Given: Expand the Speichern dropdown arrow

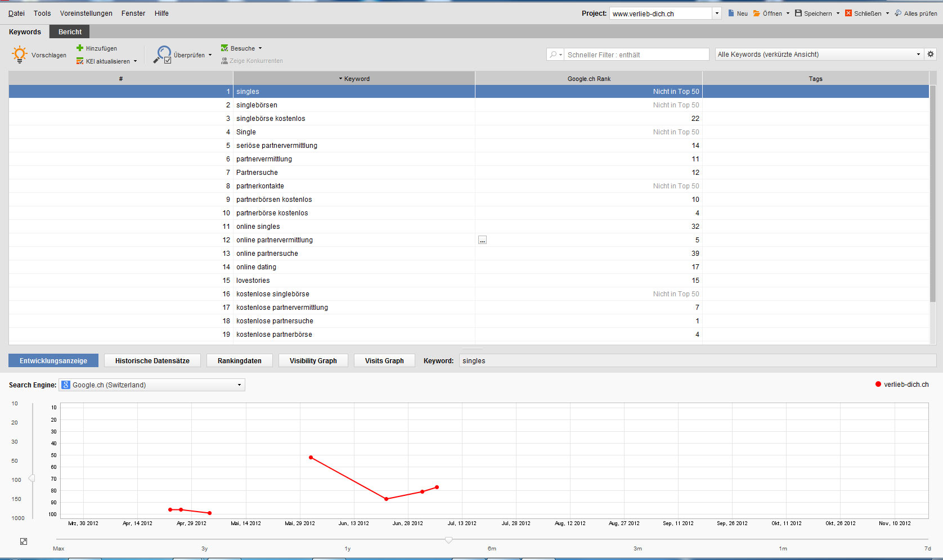Looking at the screenshot, I should click(838, 13).
